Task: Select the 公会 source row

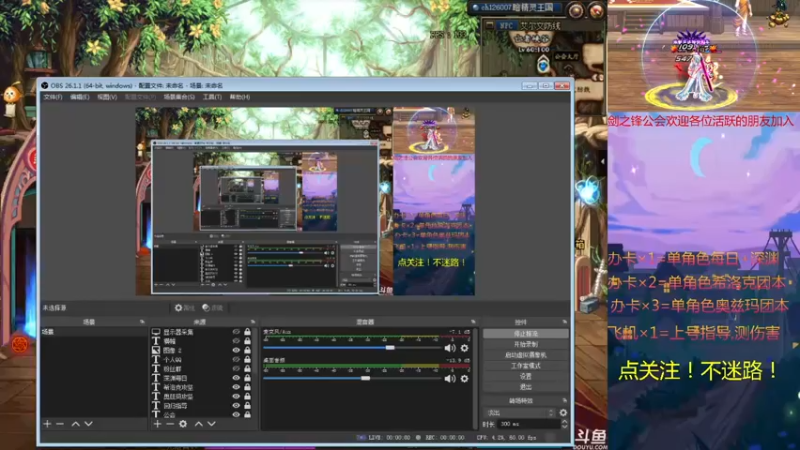Action: pos(202,415)
